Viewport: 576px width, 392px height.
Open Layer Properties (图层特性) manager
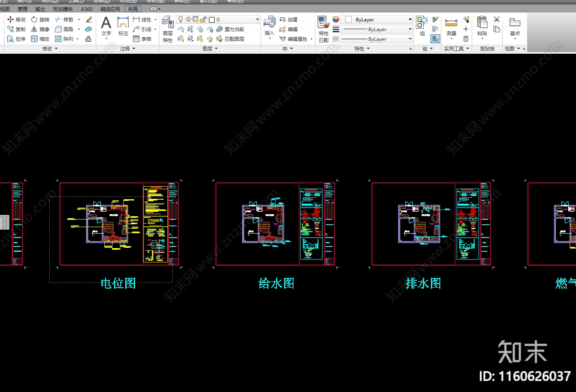click(x=168, y=29)
